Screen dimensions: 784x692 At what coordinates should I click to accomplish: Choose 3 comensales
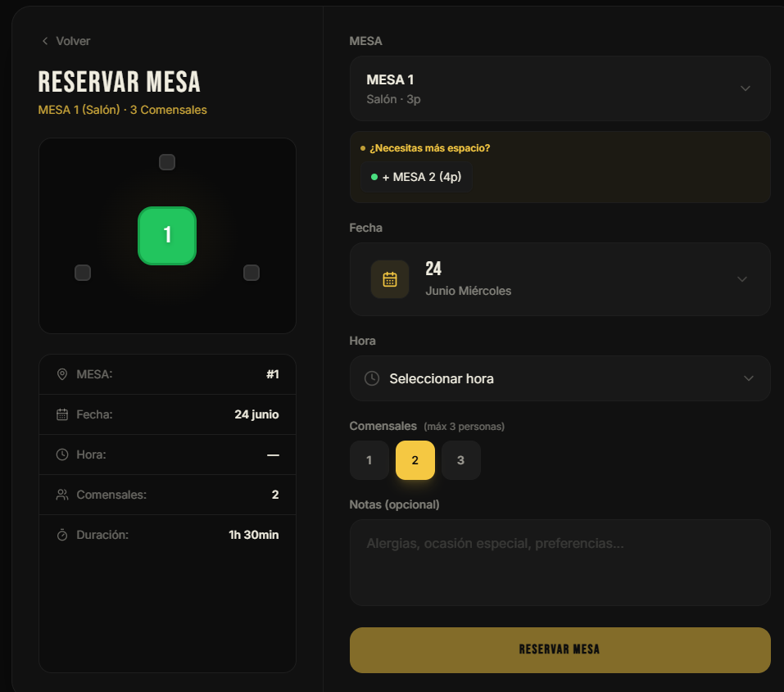coord(461,460)
